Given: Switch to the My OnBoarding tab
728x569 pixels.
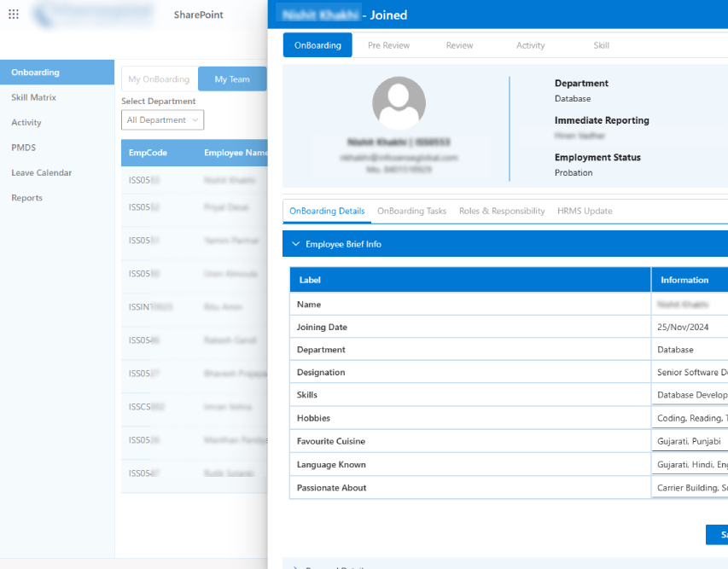Looking at the screenshot, I should [159, 79].
